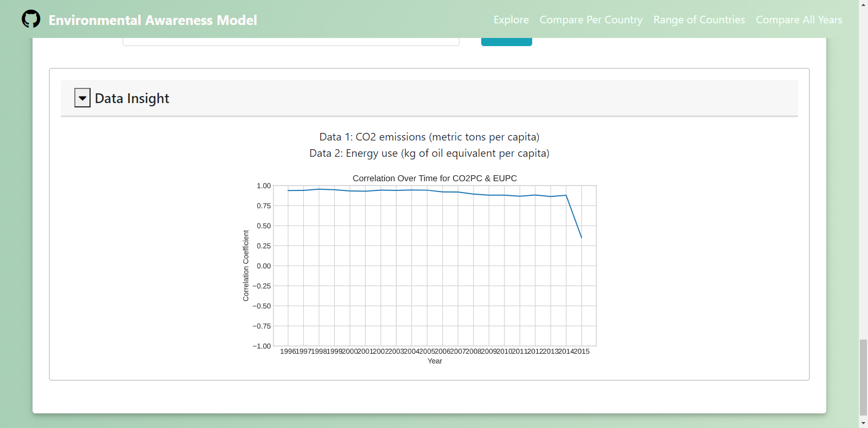Click the vertical scrollbar thumb
The image size is (868, 428).
[863, 377]
